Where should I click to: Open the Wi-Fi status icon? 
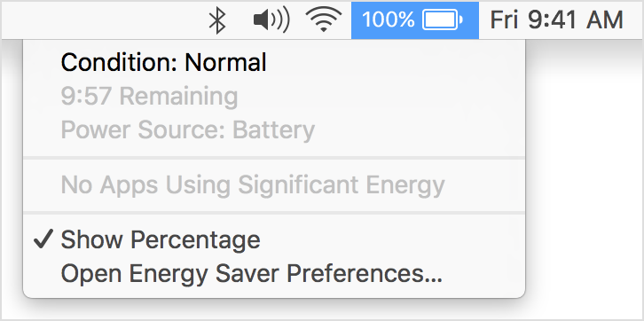point(324,20)
